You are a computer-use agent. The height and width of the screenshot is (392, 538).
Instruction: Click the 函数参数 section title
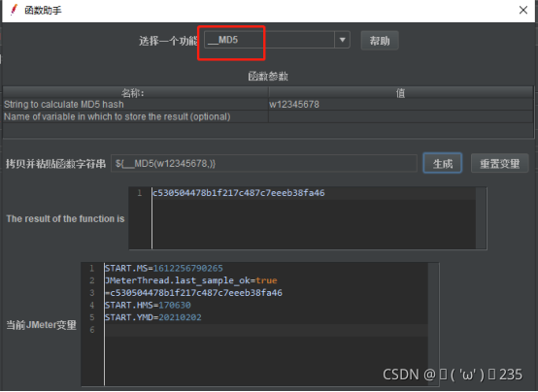click(x=268, y=76)
